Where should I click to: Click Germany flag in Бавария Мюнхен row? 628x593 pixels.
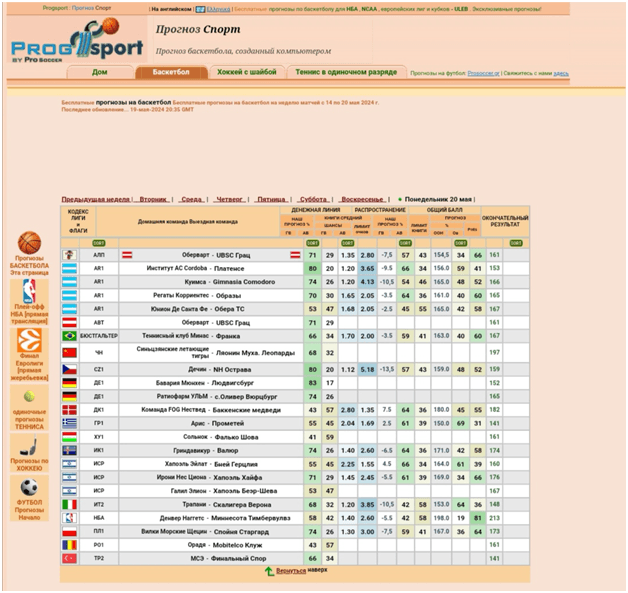point(69,383)
